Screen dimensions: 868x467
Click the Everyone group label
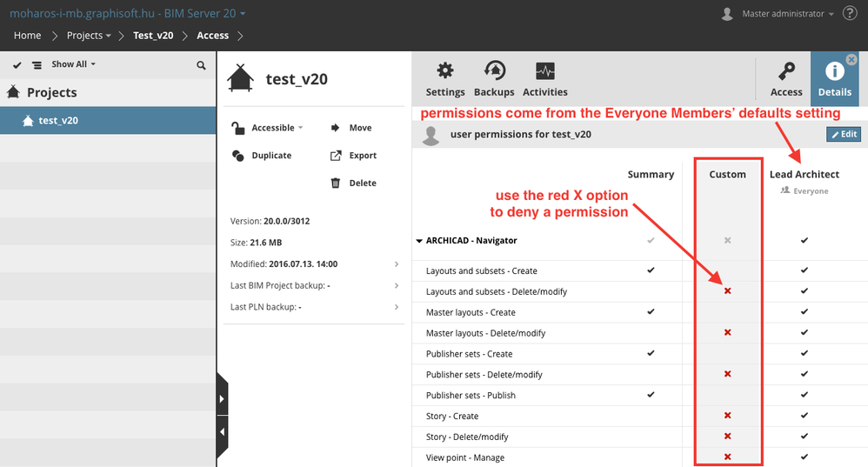pyautogui.click(x=805, y=191)
